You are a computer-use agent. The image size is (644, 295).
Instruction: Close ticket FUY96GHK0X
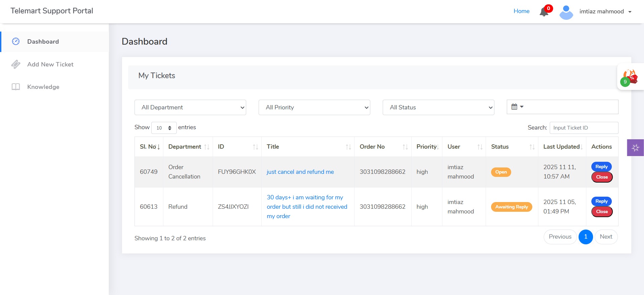[602, 177]
